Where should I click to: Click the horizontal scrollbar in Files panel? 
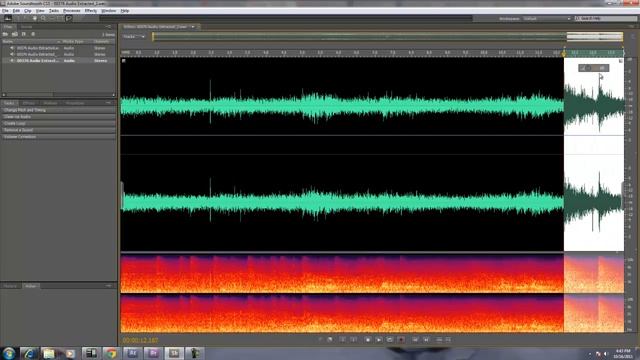click(58, 95)
